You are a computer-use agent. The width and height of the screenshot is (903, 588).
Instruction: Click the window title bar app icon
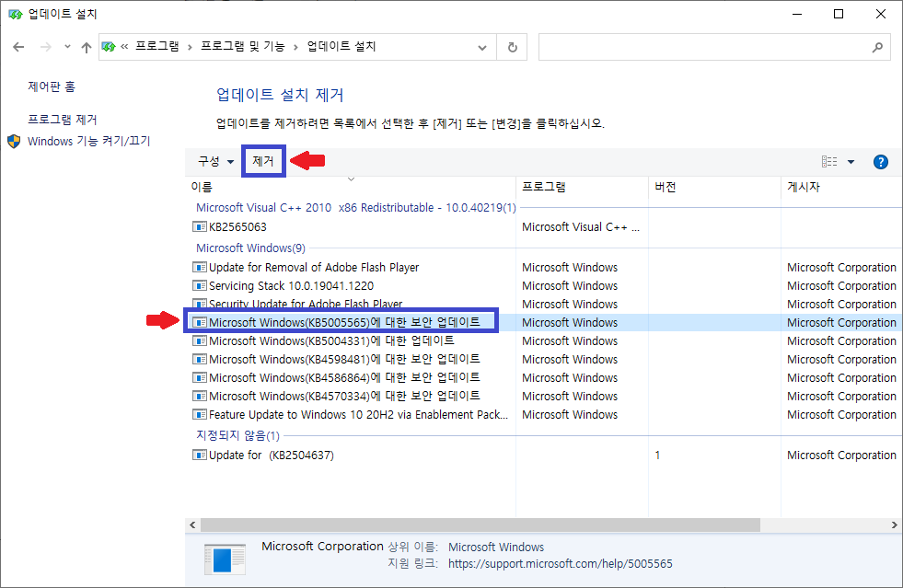click(15, 14)
